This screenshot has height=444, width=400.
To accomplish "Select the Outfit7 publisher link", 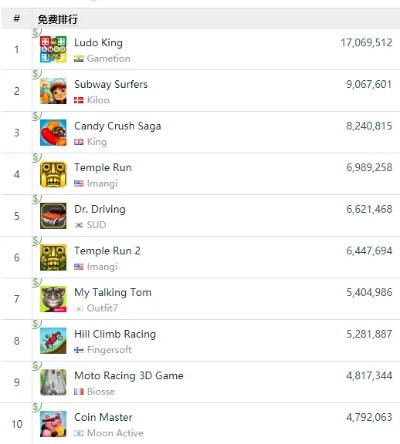I will [102, 308].
